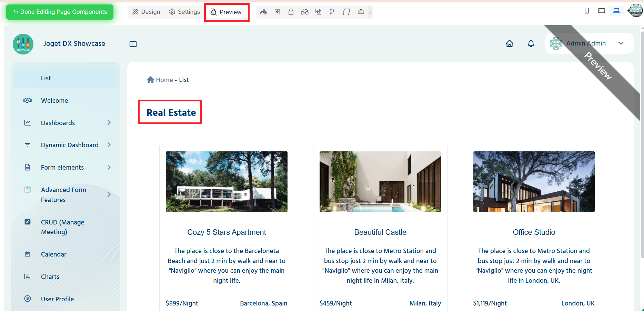Switch to mobile phone view
The image size is (644, 311).
coord(587,11)
